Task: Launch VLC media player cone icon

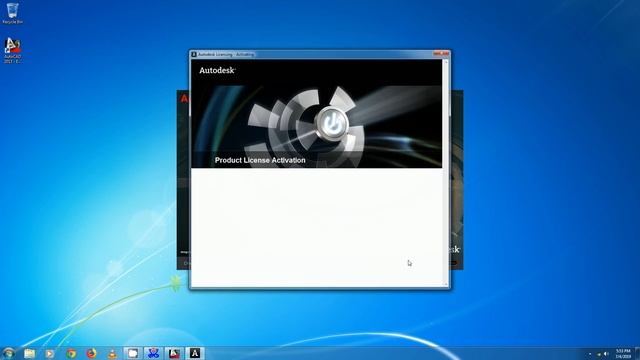Action: tap(112, 353)
